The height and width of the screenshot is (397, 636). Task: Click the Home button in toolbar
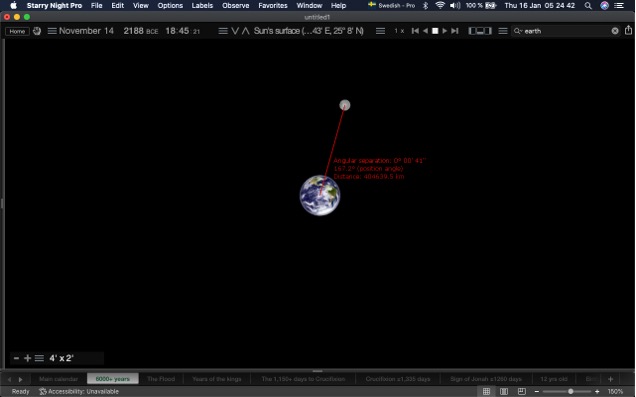point(17,31)
